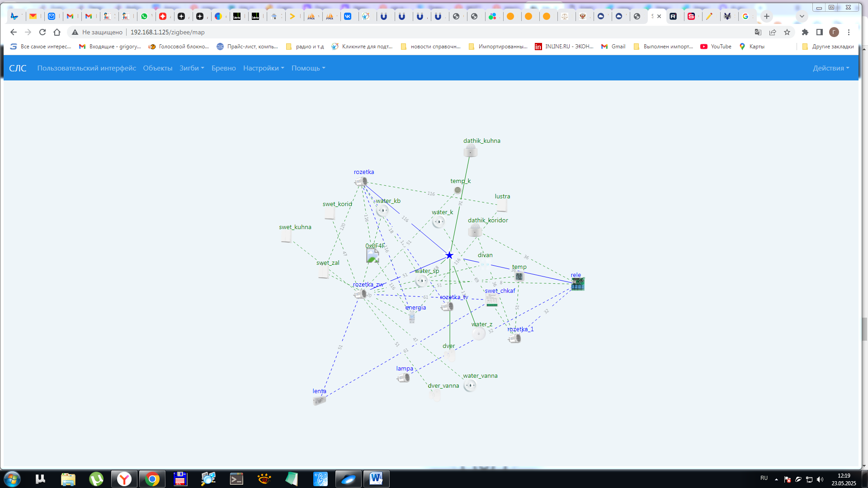Viewport: 868px width, 488px height.
Task: Open the Другие закладки bookmarks folder
Action: [828, 47]
